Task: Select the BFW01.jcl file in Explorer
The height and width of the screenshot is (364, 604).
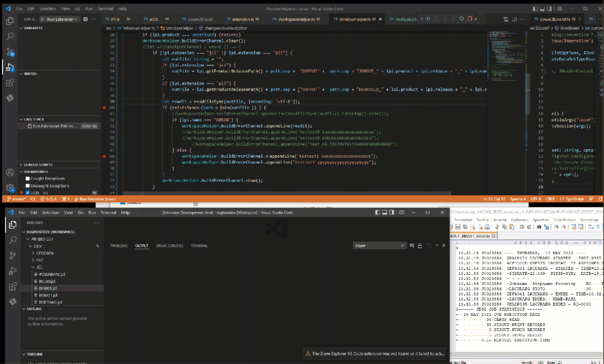Action: [48, 288]
